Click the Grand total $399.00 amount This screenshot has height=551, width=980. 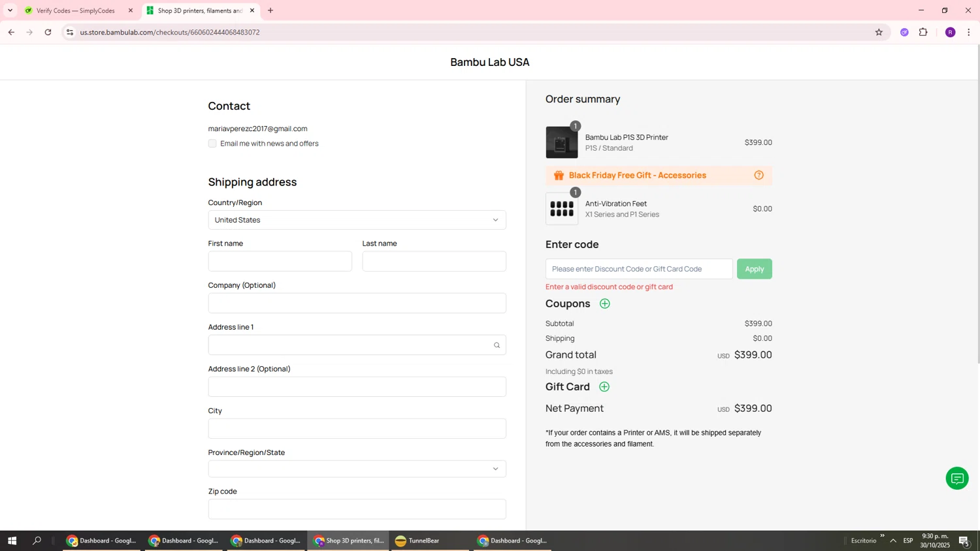pos(753,354)
